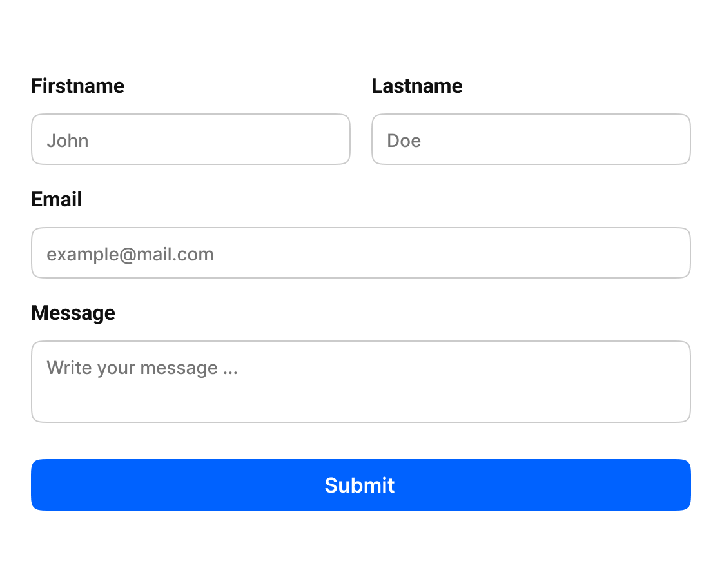The width and height of the screenshot is (722, 588).
Task: Click the blue button at the form bottom
Action: (x=361, y=485)
